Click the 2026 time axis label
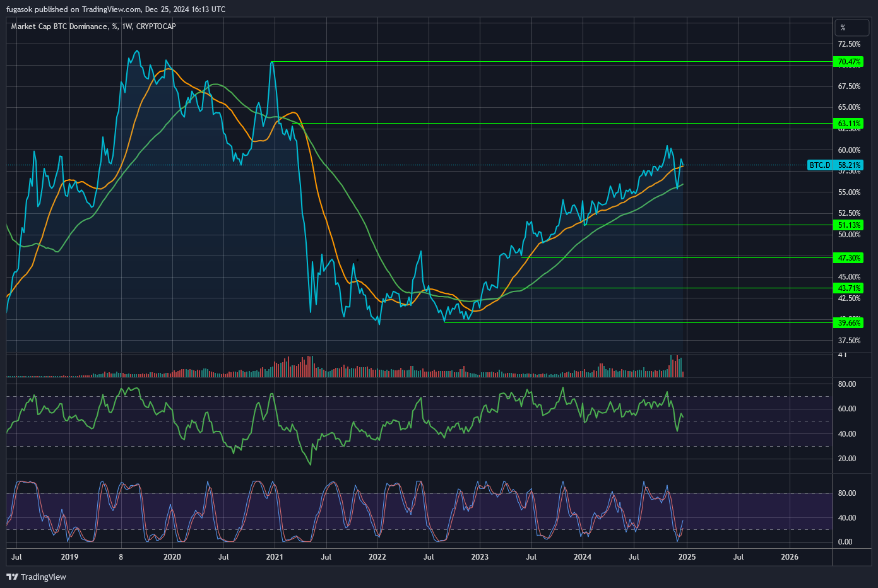 coord(790,557)
